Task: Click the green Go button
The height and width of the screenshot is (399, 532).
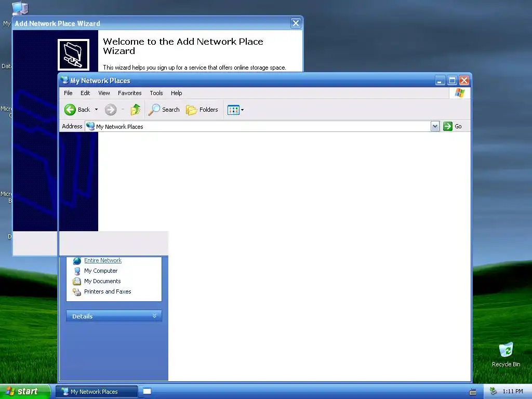Action: pyautogui.click(x=453, y=126)
